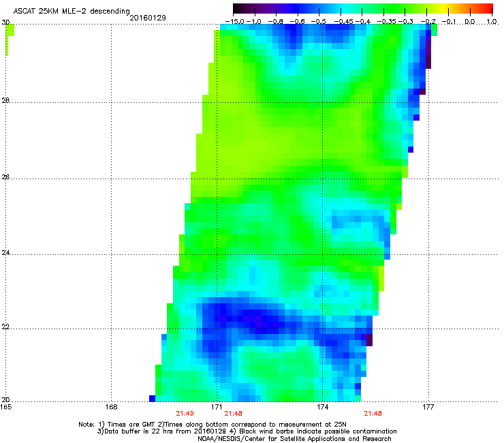Click the longitude 168 axis label

click(111, 407)
